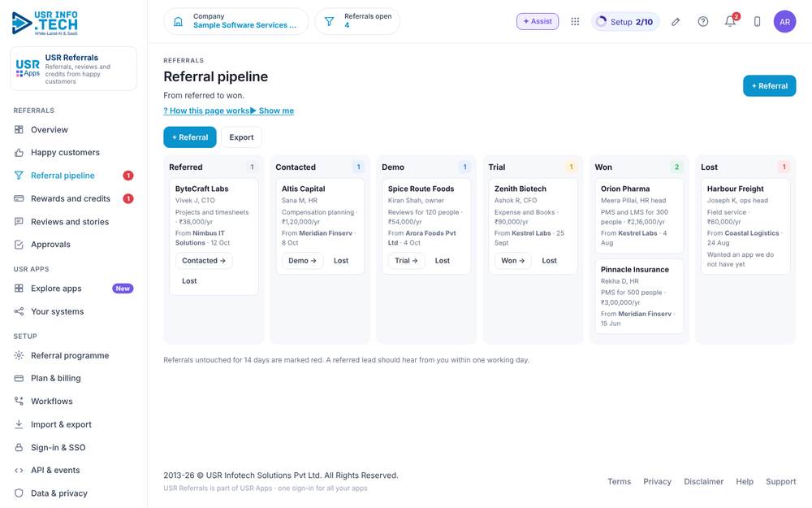Open Import & export

tap(74, 424)
